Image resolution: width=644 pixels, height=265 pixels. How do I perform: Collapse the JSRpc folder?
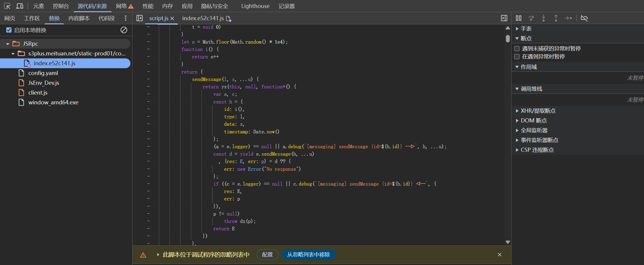(8, 44)
